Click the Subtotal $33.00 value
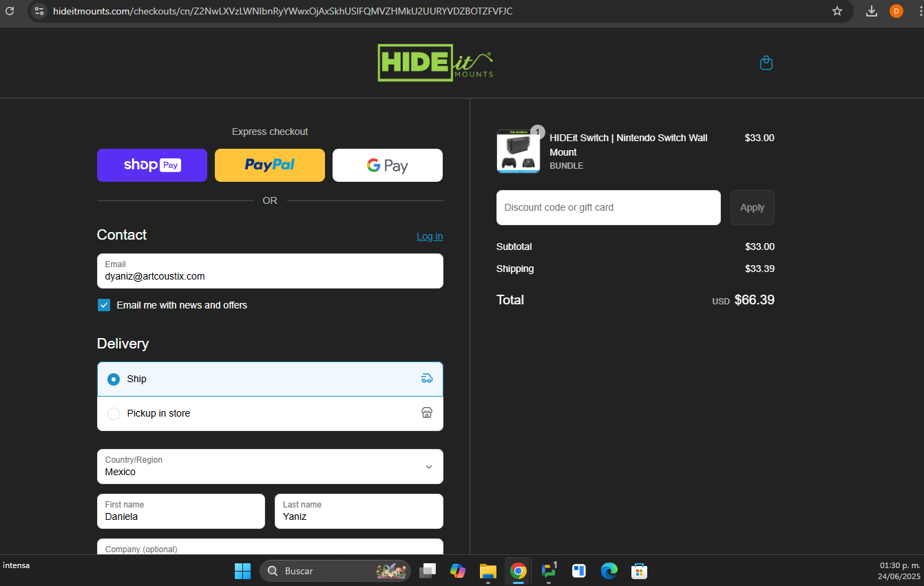Viewport: 924px width, 586px height. coord(759,247)
